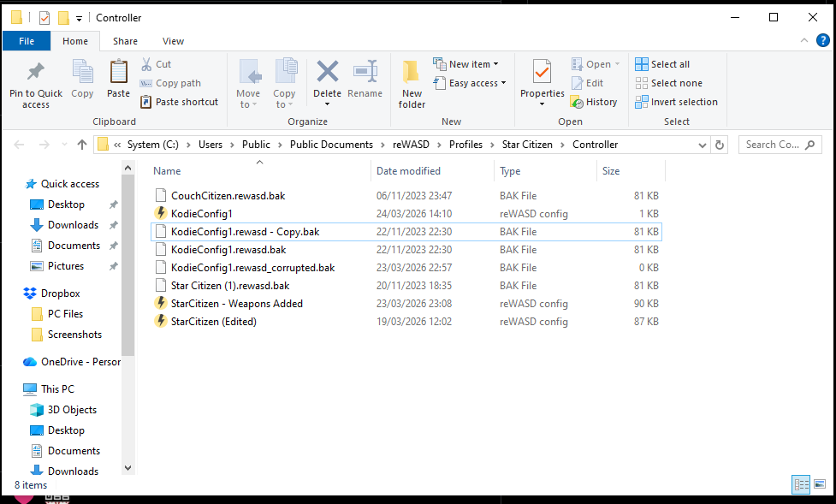Image resolution: width=836 pixels, height=504 pixels.
Task: Open OneDrive - Personal in sidebar
Action: (72, 362)
